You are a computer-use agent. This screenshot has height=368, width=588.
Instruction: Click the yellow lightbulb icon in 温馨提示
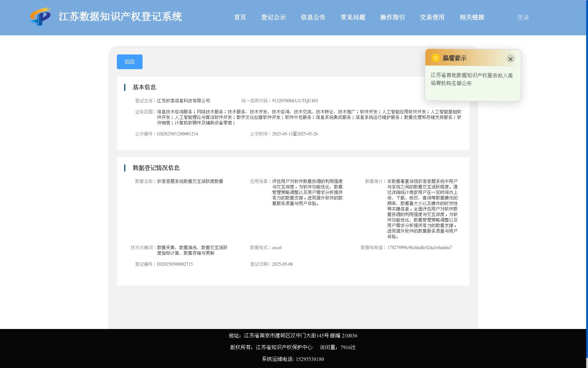pyautogui.click(x=435, y=58)
